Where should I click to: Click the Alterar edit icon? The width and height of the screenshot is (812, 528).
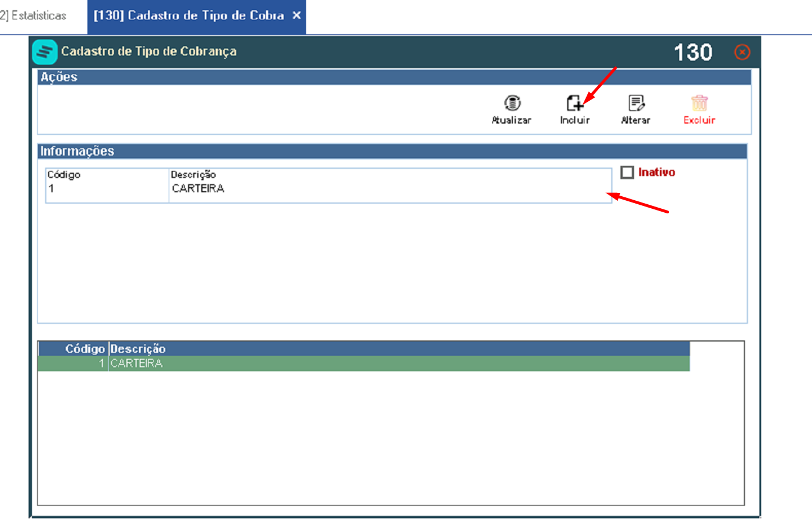[636, 103]
